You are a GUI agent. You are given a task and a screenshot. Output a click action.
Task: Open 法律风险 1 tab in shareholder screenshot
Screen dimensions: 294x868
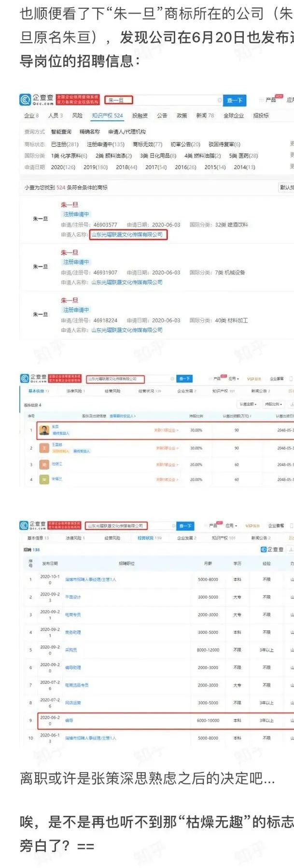point(75,391)
